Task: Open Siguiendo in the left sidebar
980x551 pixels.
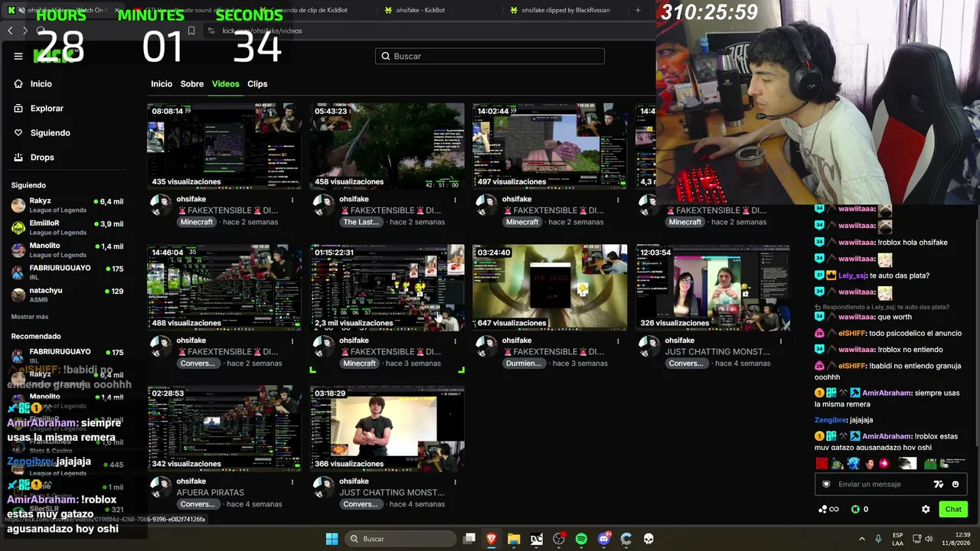Action: tap(42, 132)
